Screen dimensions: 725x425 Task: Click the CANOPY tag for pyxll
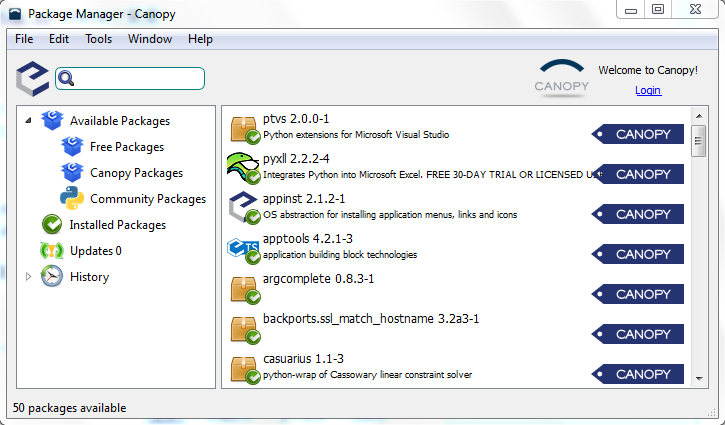pyautogui.click(x=638, y=174)
